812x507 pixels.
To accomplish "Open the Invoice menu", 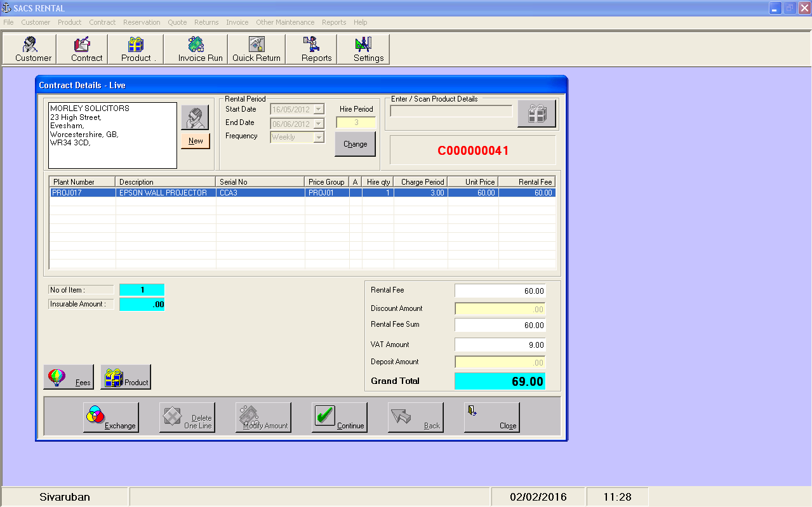I will tap(237, 22).
